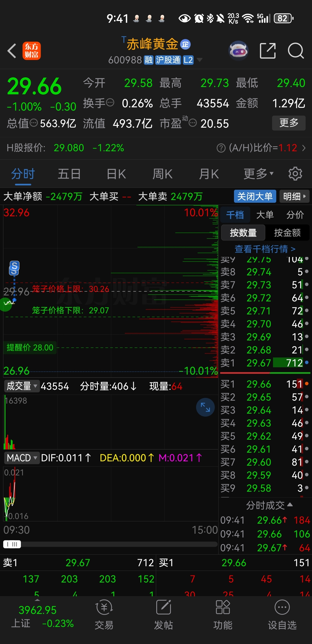Tap the H股报价 29.080 row
Viewport: 312px width, 644px height.
pyautogui.click(x=65, y=148)
